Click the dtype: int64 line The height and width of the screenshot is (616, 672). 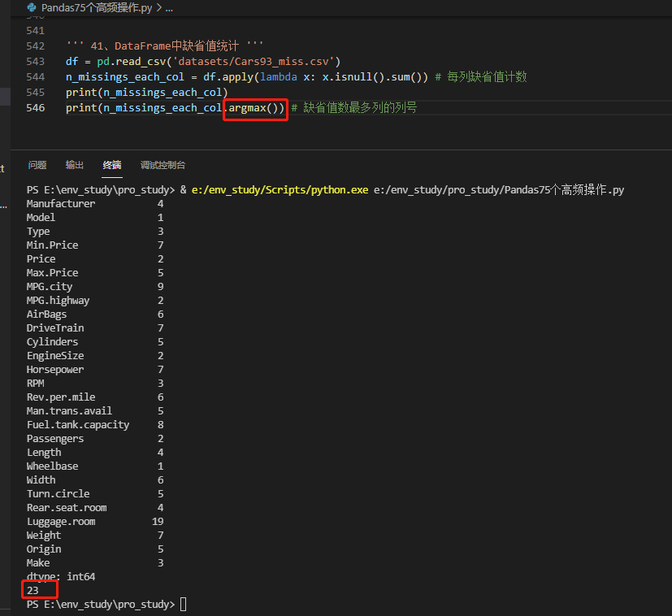(x=61, y=577)
